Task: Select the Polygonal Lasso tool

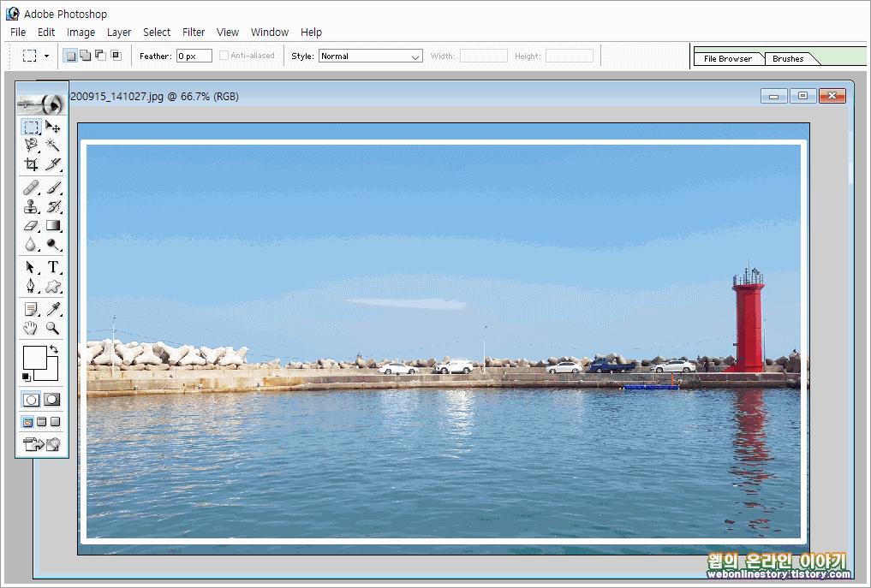Action: (31, 146)
